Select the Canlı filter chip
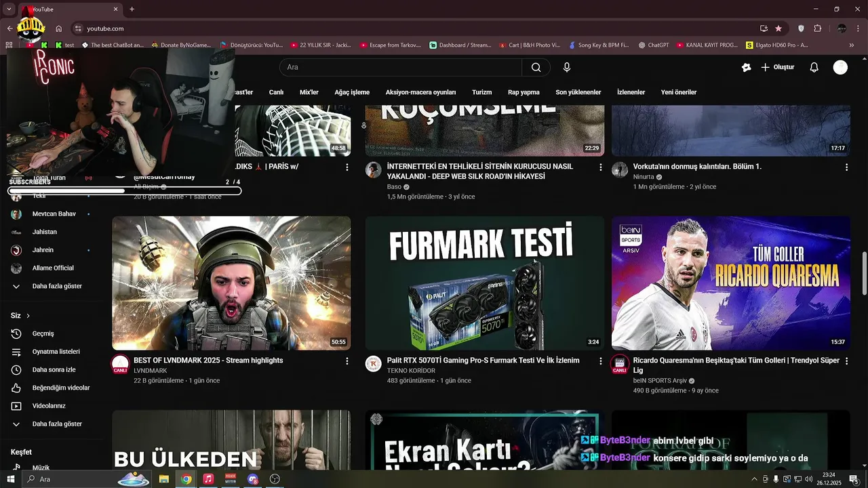Viewport: 868px width, 488px height. click(x=276, y=92)
